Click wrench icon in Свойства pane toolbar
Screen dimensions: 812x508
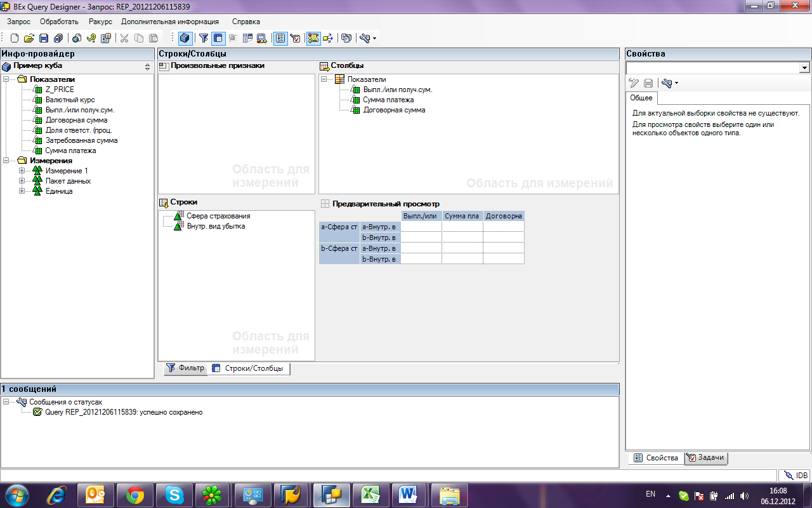click(x=666, y=83)
